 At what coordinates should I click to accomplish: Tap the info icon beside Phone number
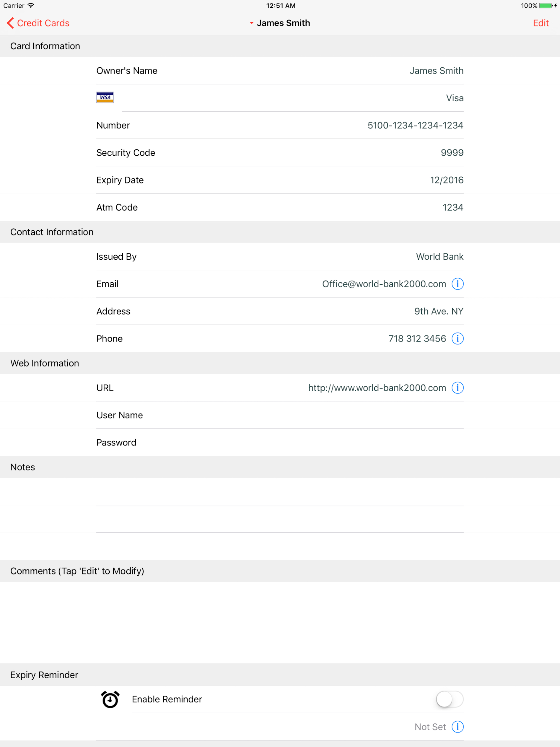[457, 339]
